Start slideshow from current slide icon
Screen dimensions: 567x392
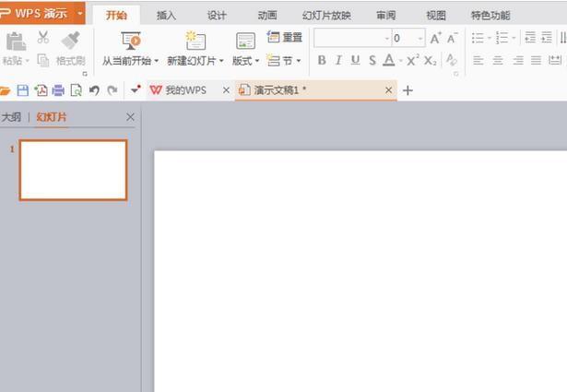click(x=131, y=41)
